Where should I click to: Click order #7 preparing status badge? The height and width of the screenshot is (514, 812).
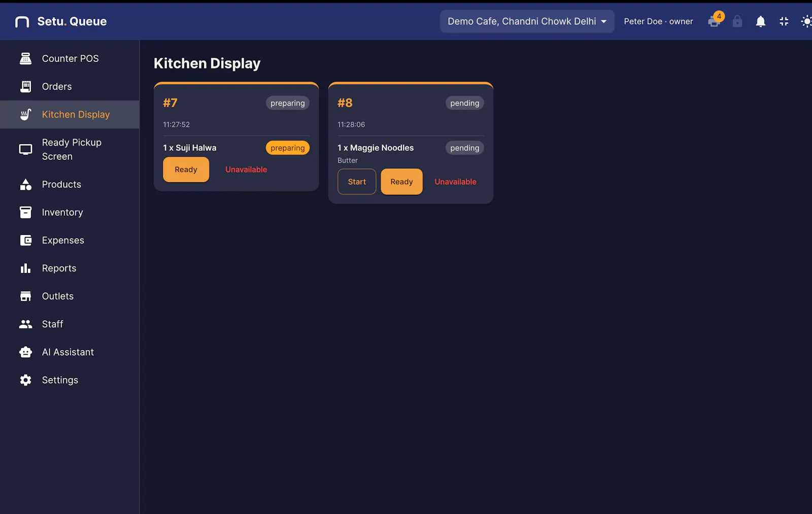pos(288,103)
